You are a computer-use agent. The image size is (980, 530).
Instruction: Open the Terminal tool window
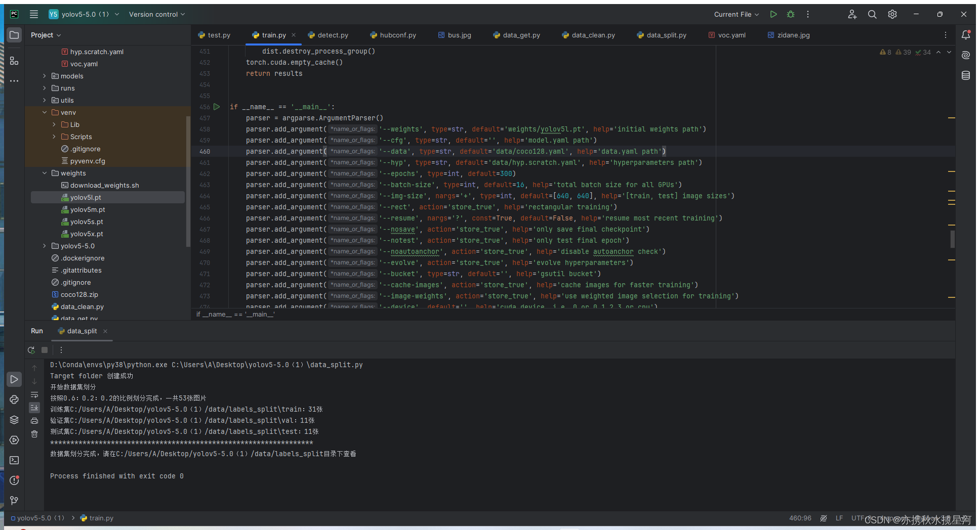point(14,460)
